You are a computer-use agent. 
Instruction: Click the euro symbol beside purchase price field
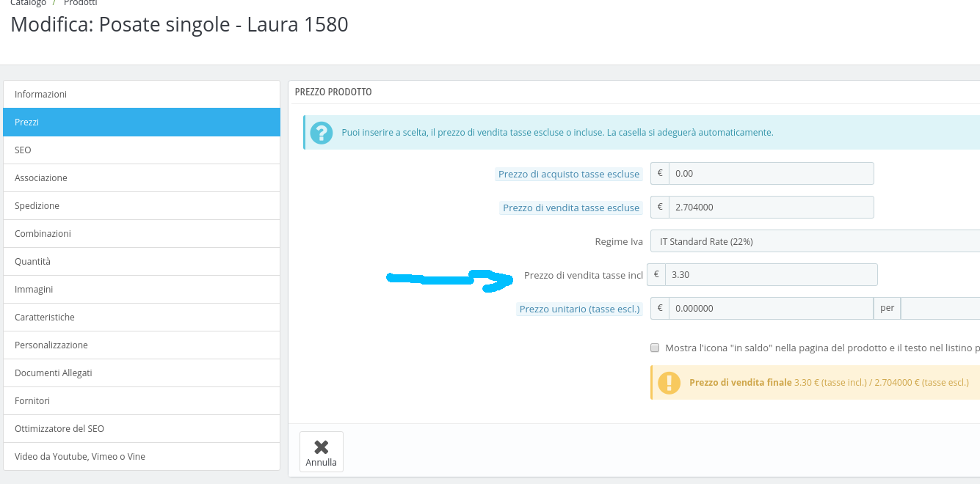pos(660,174)
